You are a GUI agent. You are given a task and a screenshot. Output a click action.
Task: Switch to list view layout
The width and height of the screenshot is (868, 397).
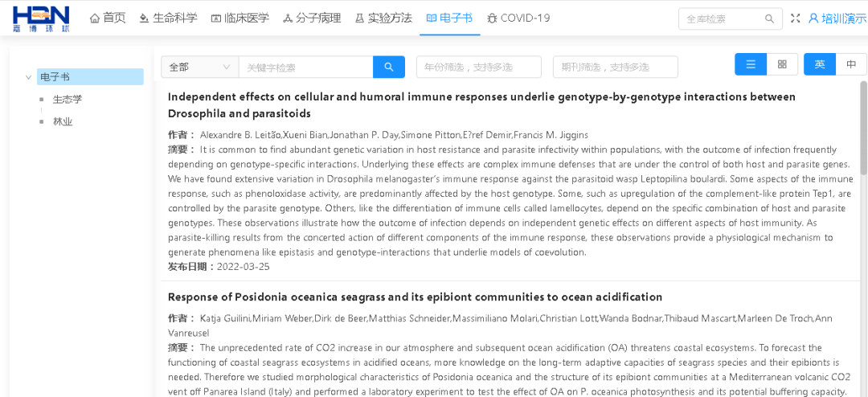751,64
